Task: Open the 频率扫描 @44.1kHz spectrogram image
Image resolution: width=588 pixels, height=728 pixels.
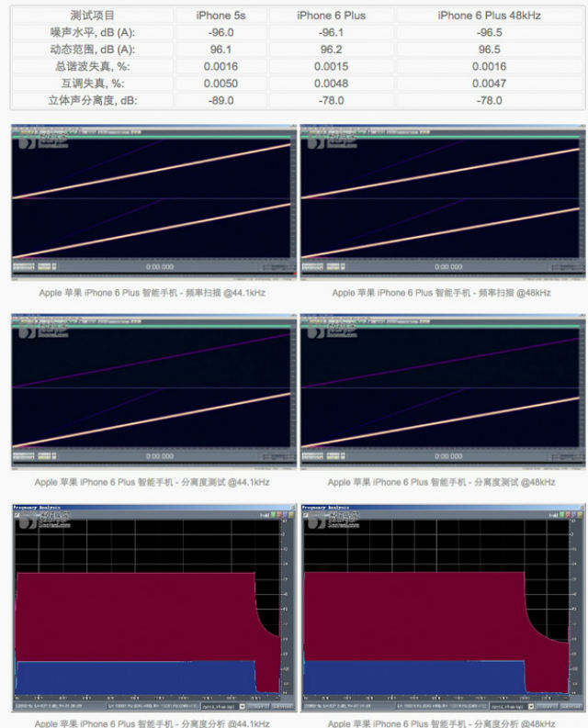Action: click(x=153, y=203)
